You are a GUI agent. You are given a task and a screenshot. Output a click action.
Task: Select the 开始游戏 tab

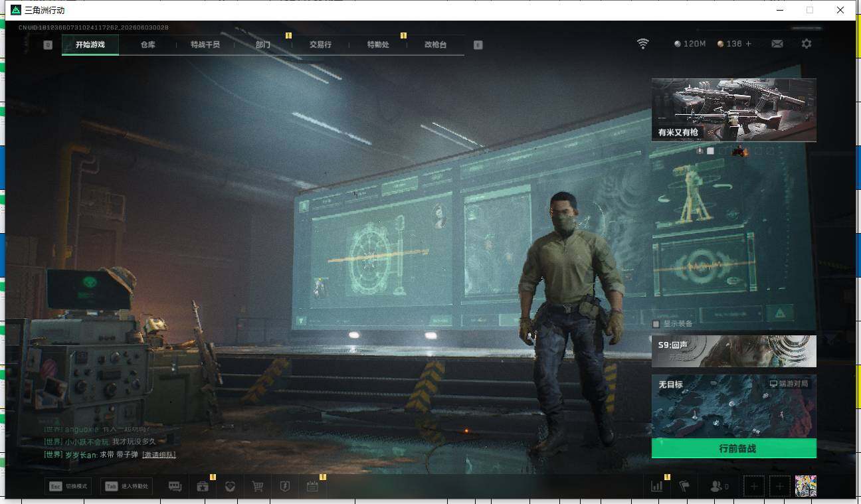point(90,44)
